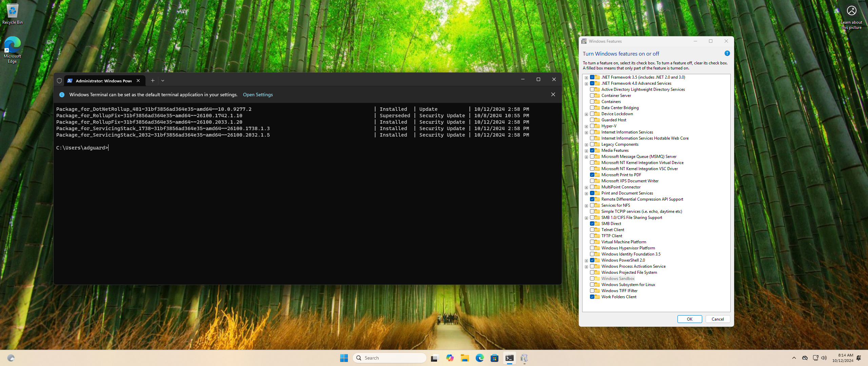This screenshot has width=868, height=366.
Task: Select the Guarded Host feature row
Action: pos(614,120)
